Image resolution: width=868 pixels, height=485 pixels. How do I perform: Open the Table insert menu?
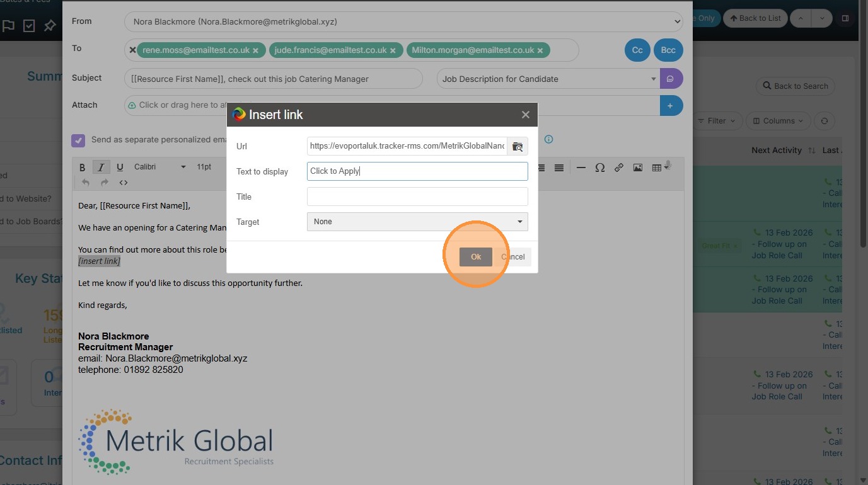pyautogui.click(x=659, y=168)
